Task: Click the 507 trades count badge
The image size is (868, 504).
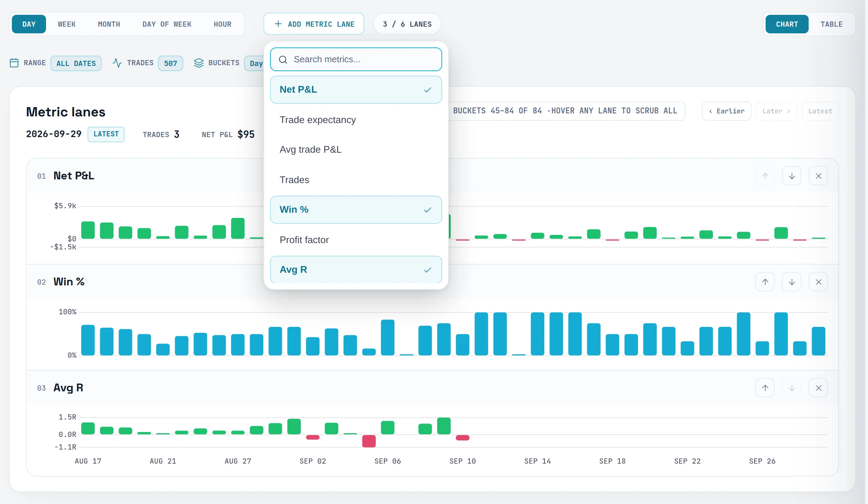Action: [171, 63]
